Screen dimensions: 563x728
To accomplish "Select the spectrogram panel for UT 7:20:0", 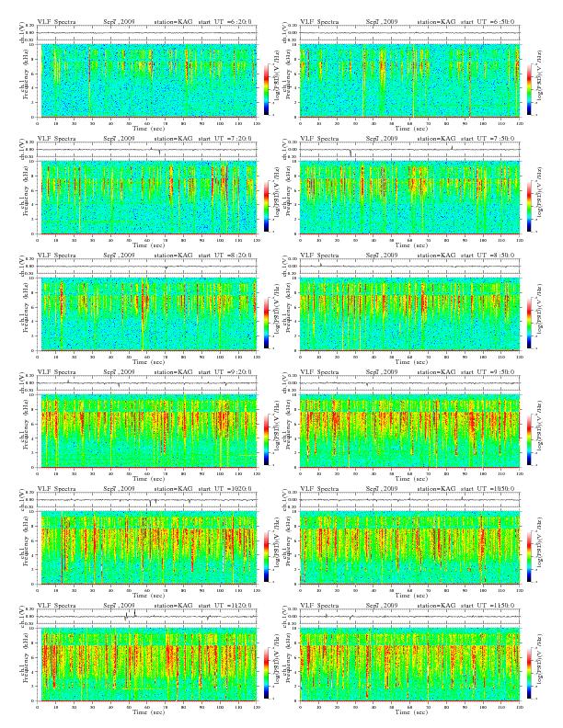I will (147, 198).
